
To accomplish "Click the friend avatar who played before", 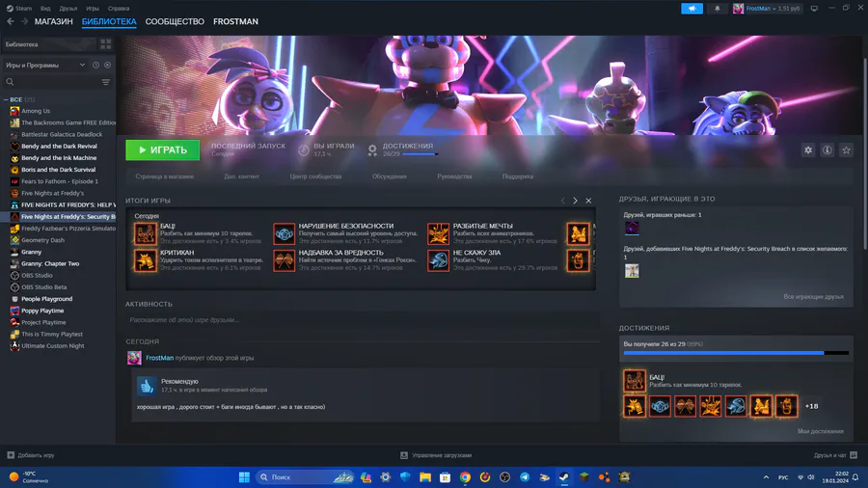I will 632,228.
